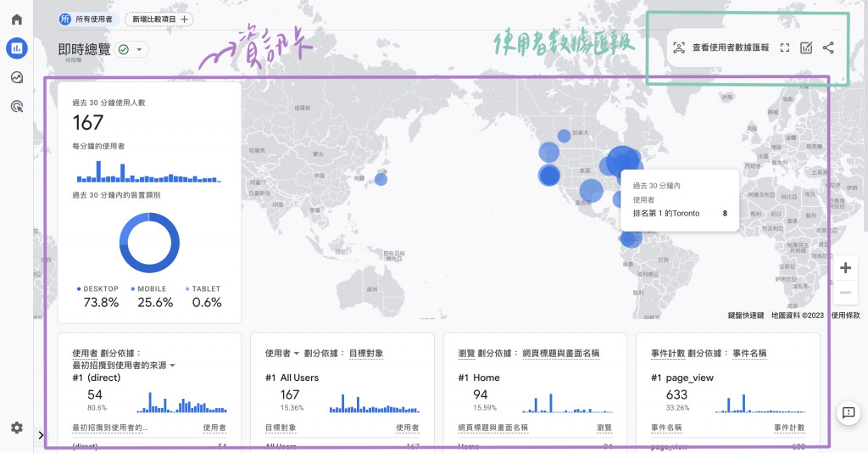Click #1 Home page title entry

479,377
